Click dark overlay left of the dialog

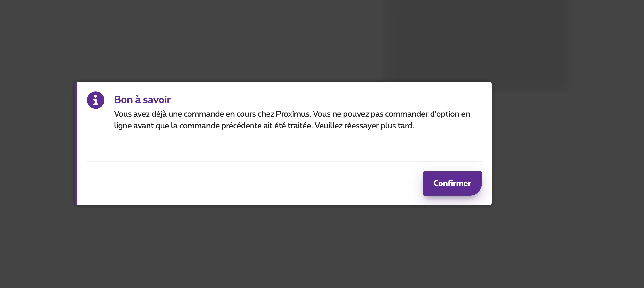click(38, 143)
